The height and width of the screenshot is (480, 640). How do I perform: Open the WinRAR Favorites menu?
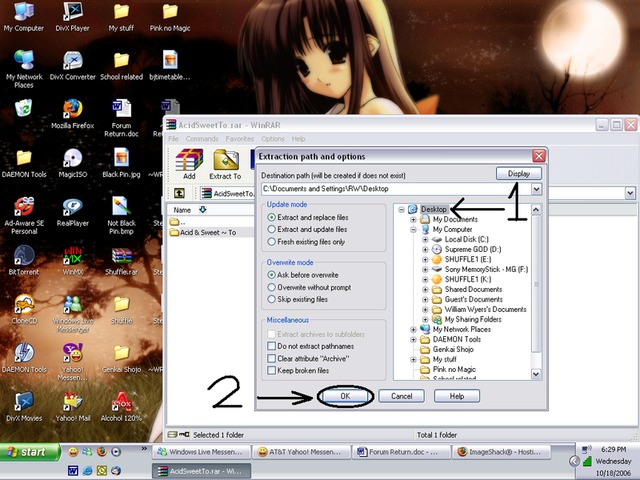coord(240,139)
